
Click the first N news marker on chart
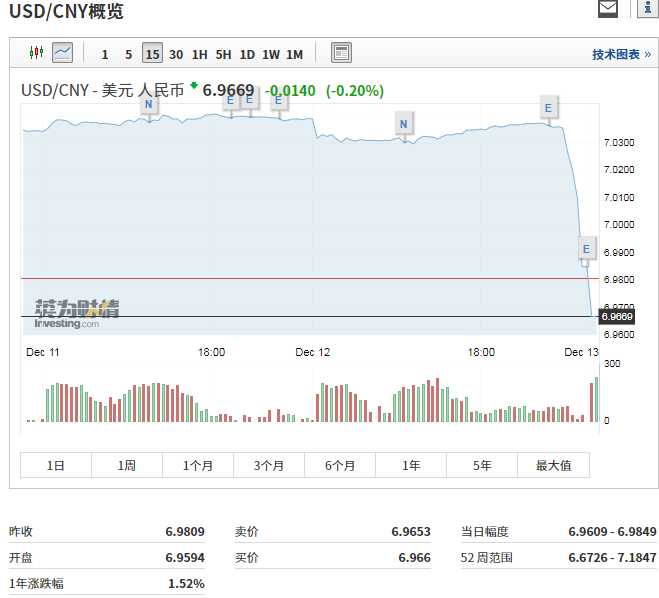(x=149, y=104)
